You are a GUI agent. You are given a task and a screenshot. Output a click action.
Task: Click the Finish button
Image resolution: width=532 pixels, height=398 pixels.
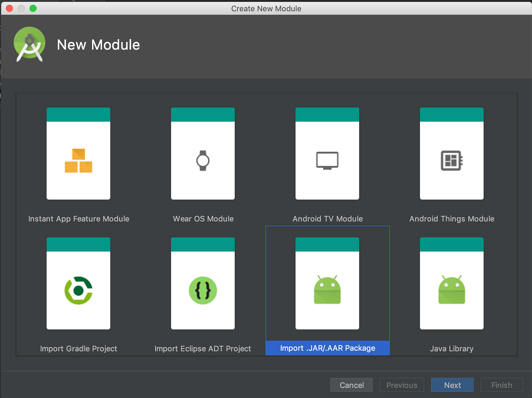coord(502,385)
